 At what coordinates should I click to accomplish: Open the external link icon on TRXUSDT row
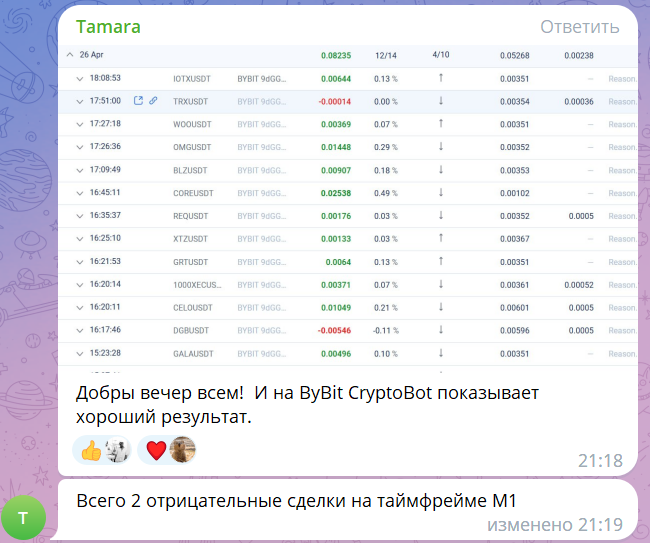138,101
